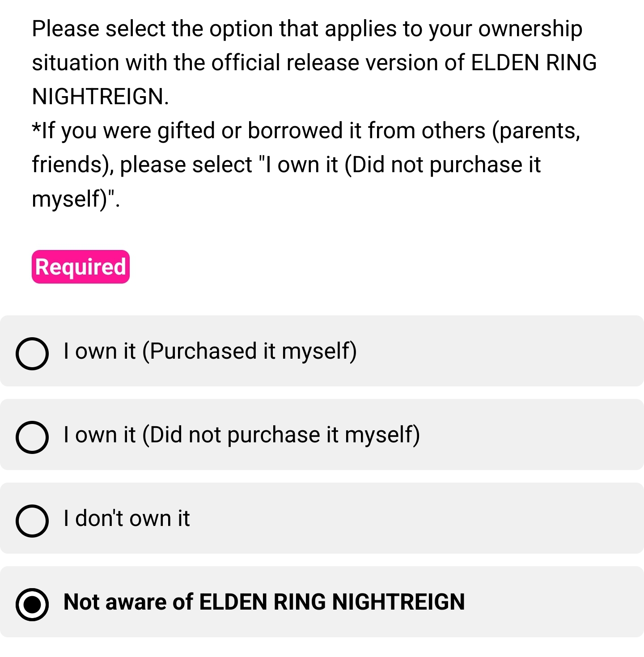Click the filled radio for "Not aware of ELDEN RING NIGHTREIGN"
The height and width of the screenshot is (657, 644).
[x=32, y=604]
